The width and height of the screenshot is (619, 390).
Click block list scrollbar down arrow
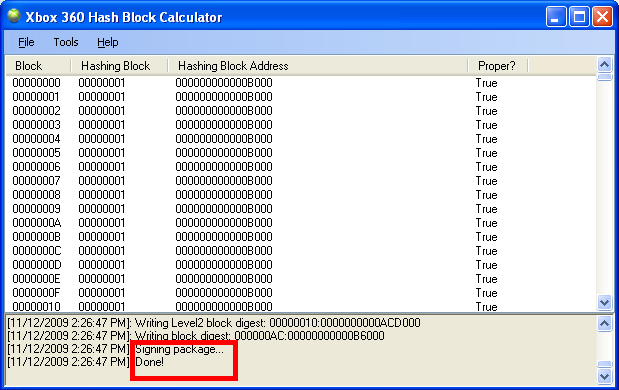click(604, 302)
